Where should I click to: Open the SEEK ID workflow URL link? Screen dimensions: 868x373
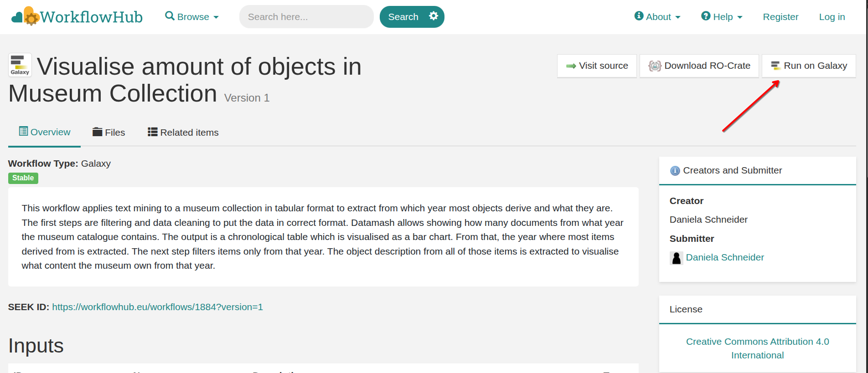point(157,307)
